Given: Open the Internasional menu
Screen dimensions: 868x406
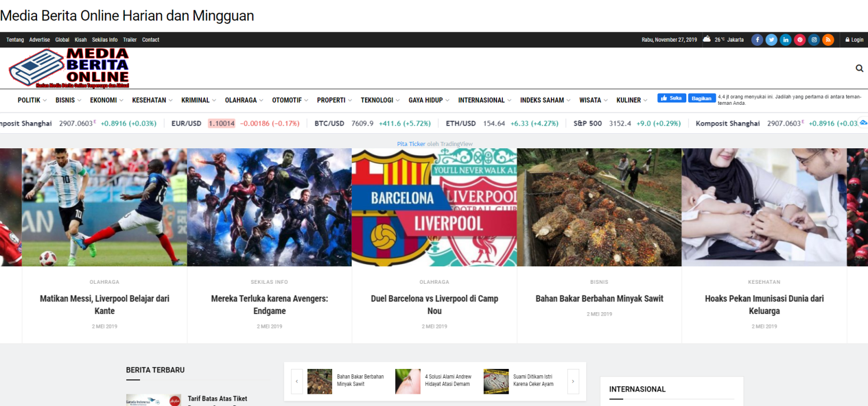Looking at the screenshot, I should pyautogui.click(x=484, y=100).
